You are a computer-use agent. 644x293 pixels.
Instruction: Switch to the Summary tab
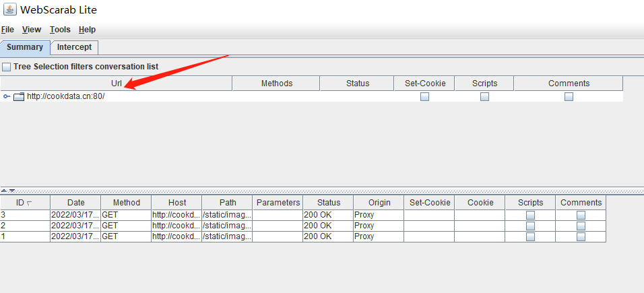pos(25,47)
